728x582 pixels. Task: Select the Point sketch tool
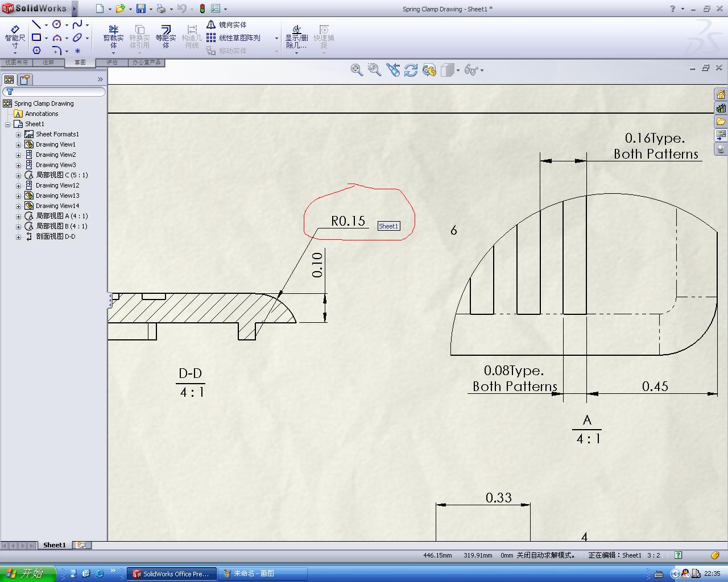77,51
